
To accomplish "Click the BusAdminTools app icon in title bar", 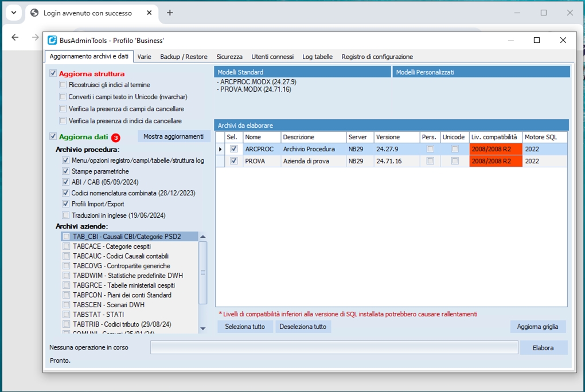I will click(x=52, y=40).
